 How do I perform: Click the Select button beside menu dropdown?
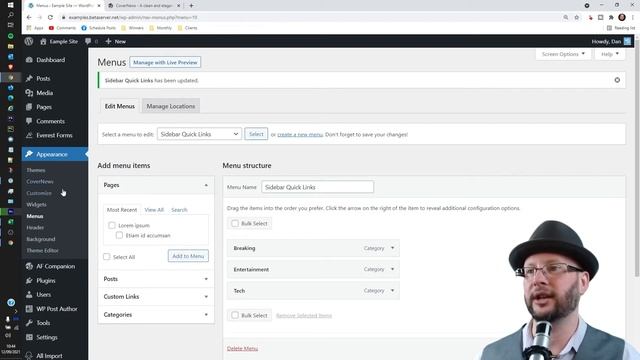tap(256, 134)
